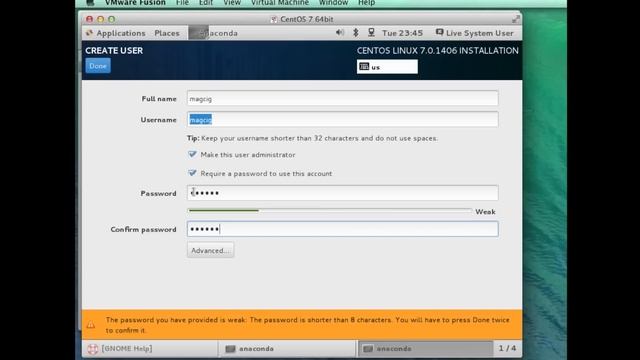640x360 pixels.
Task: Select the Confirm password field
Action: 342,229
